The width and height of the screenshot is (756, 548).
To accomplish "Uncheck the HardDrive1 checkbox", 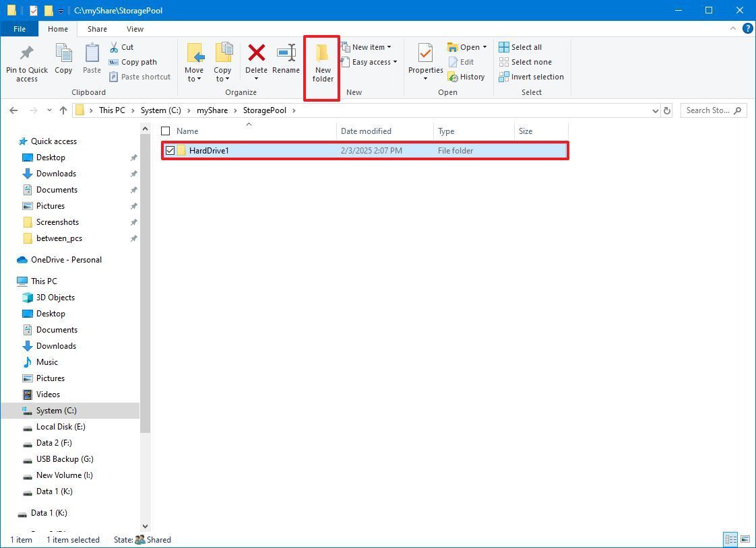I will [x=170, y=150].
